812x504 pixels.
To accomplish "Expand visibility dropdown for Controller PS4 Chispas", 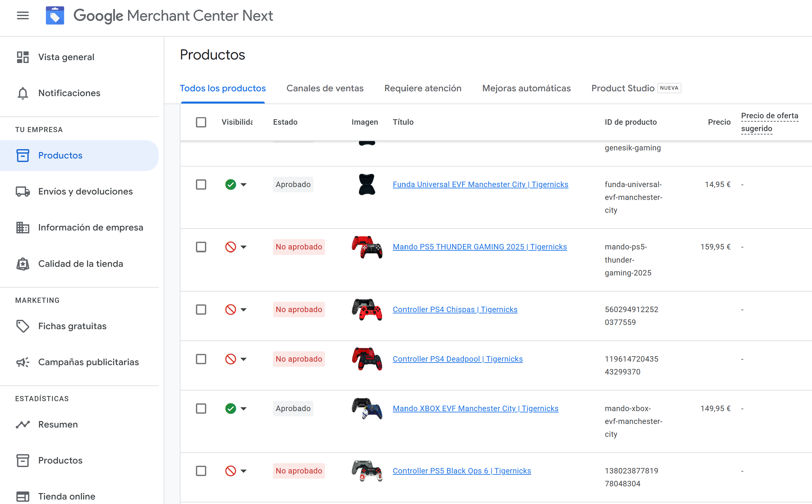I will 244,310.
